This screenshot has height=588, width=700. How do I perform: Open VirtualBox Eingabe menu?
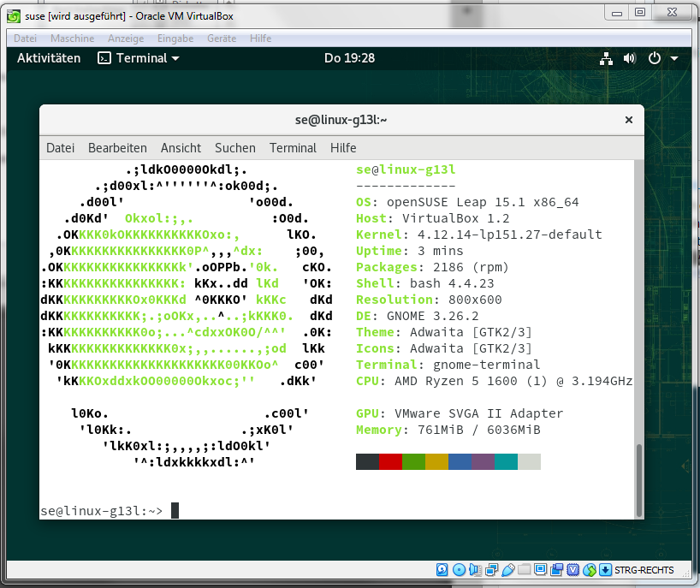click(x=175, y=39)
